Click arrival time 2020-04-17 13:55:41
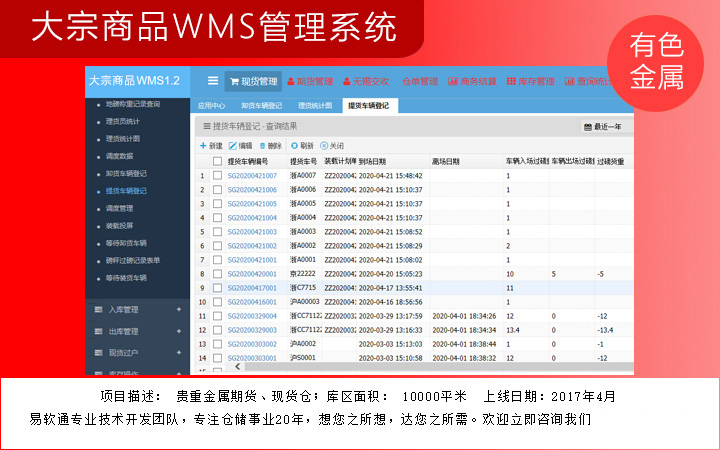This screenshot has height=450, width=720. (x=390, y=288)
